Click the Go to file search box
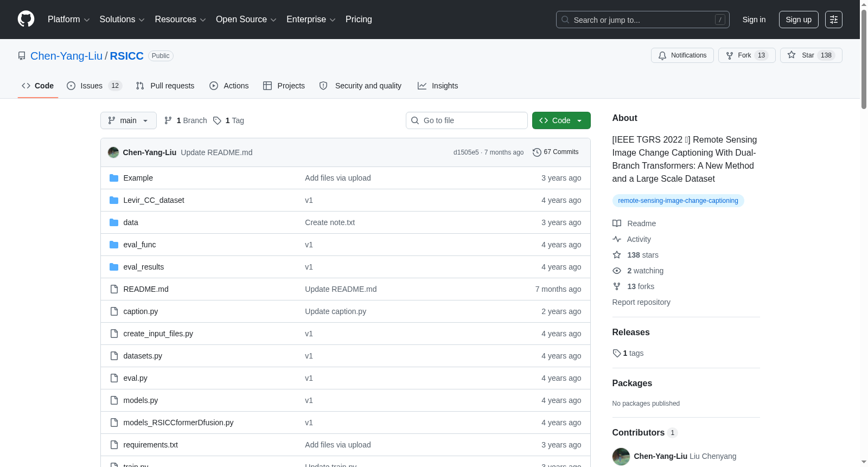This screenshot has height=467, width=868. pos(467,120)
